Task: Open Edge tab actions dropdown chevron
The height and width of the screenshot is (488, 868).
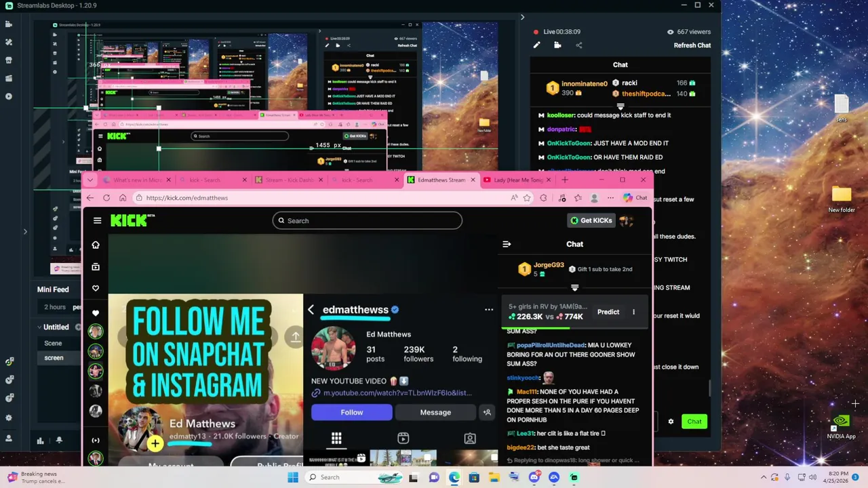Action: [x=90, y=180]
